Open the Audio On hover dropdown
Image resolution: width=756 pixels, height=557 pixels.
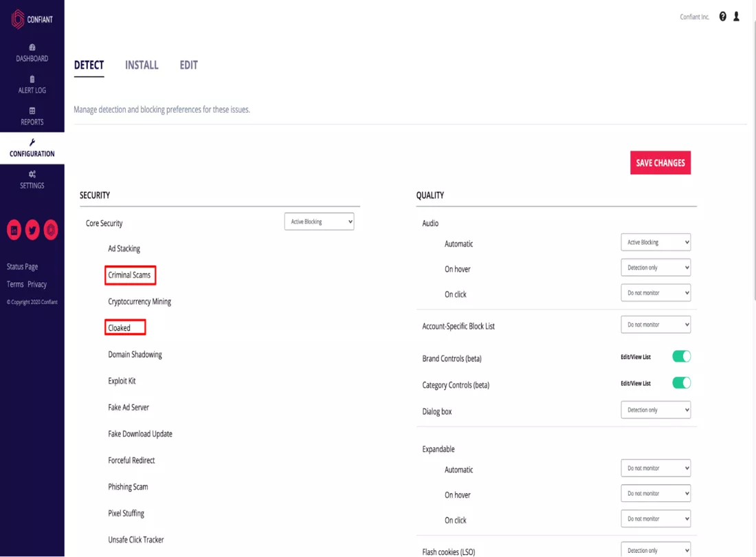(656, 267)
